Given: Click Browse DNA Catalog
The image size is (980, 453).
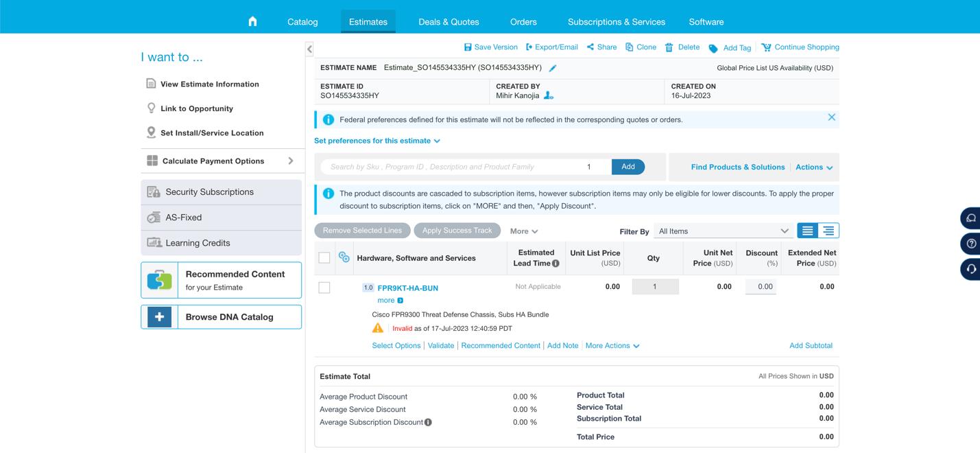Looking at the screenshot, I should coord(221,317).
